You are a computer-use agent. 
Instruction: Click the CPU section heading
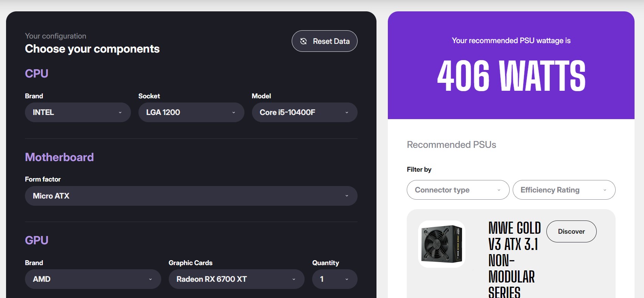click(37, 74)
